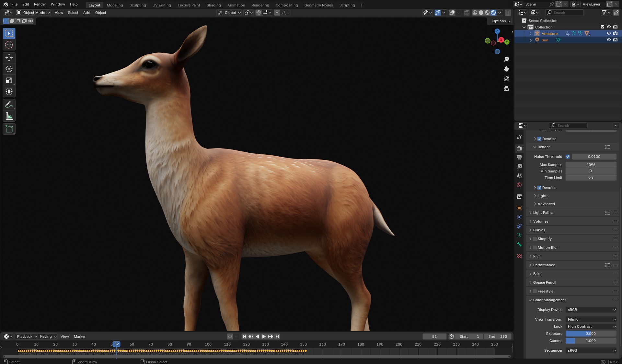Activate the Annotate tool
Image resolution: width=622 pixels, height=364 pixels.
(x=9, y=105)
